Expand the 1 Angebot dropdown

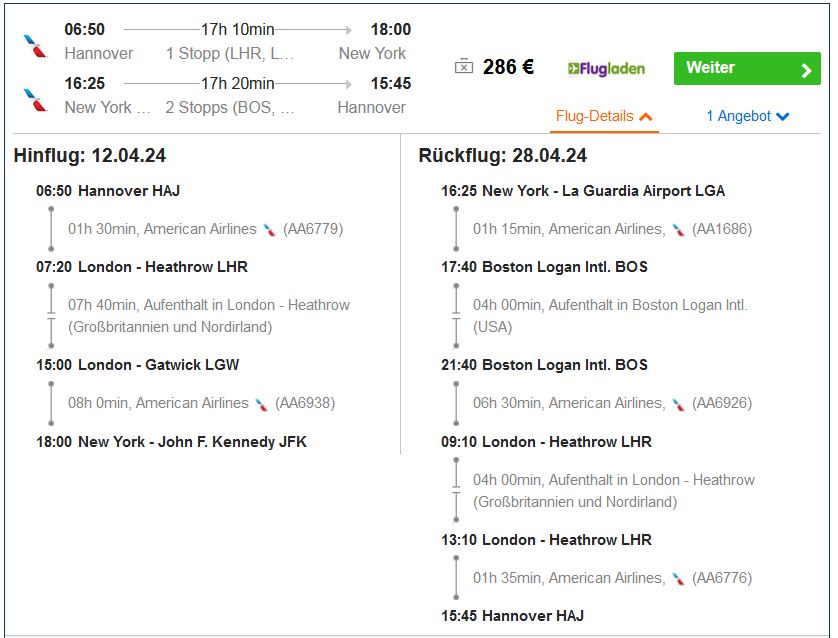click(x=748, y=116)
